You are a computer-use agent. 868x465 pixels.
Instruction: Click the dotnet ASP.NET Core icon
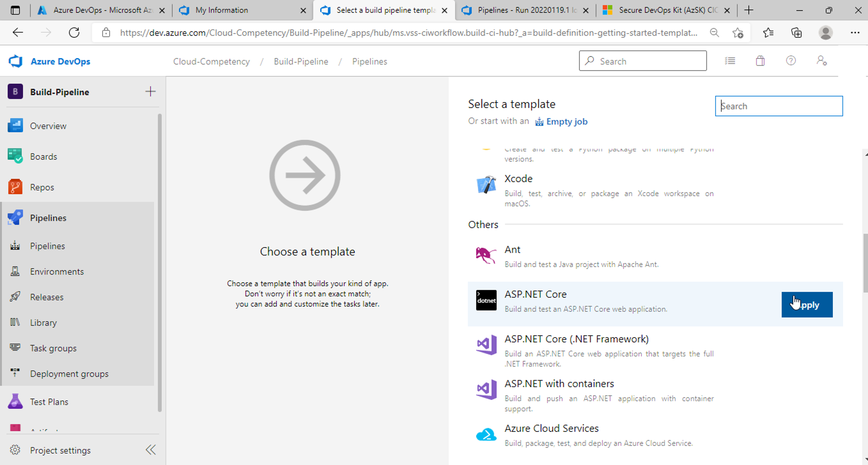pyautogui.click(x=486, y=300)
